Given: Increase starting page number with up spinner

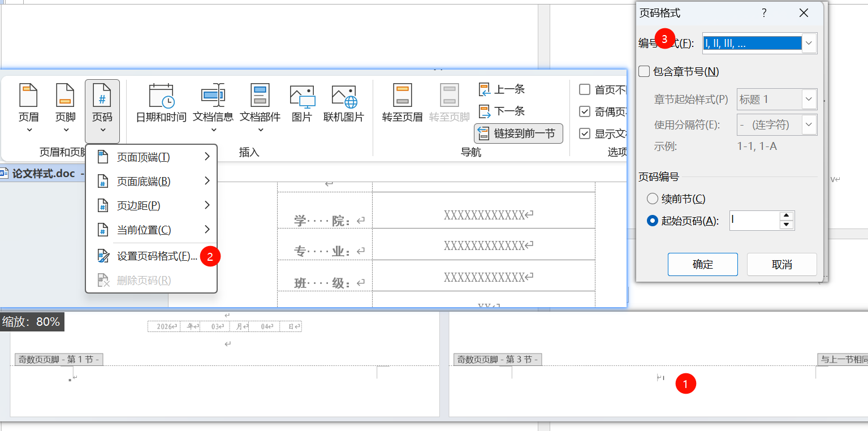Looking at the screenshot, I should pos(787,216).
